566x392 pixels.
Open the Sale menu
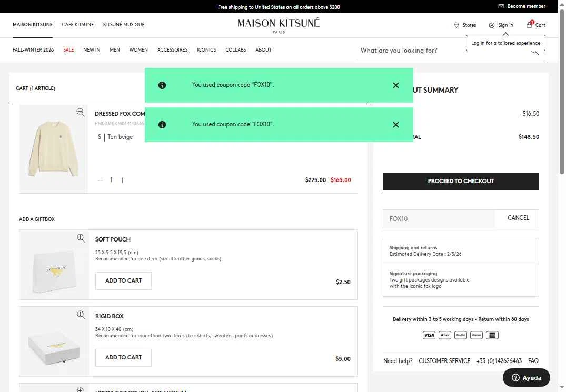coord(68,50)
